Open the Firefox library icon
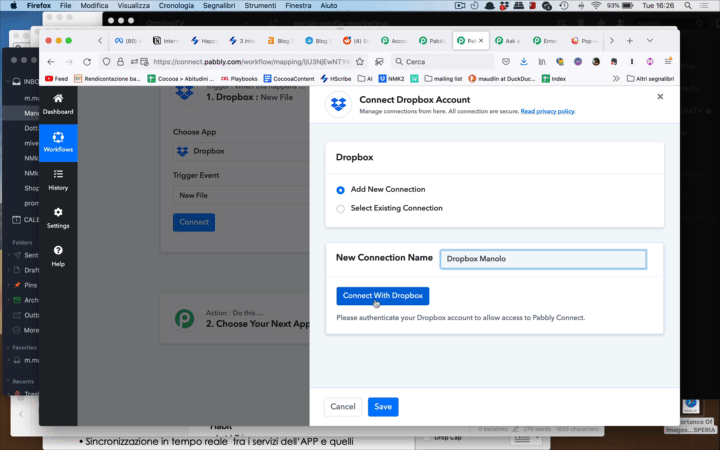The height and width of the screenshot is (450, 720). (x=542, y=62)
